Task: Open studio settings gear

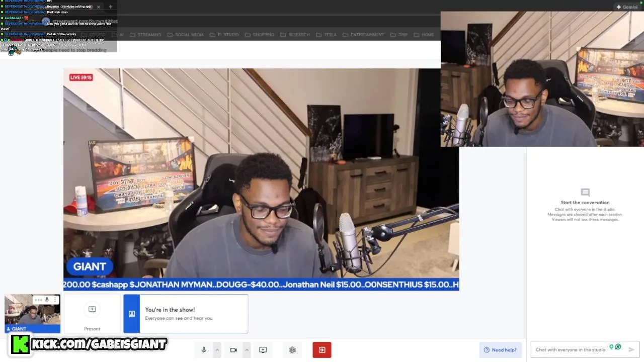Action: (292, 350)
